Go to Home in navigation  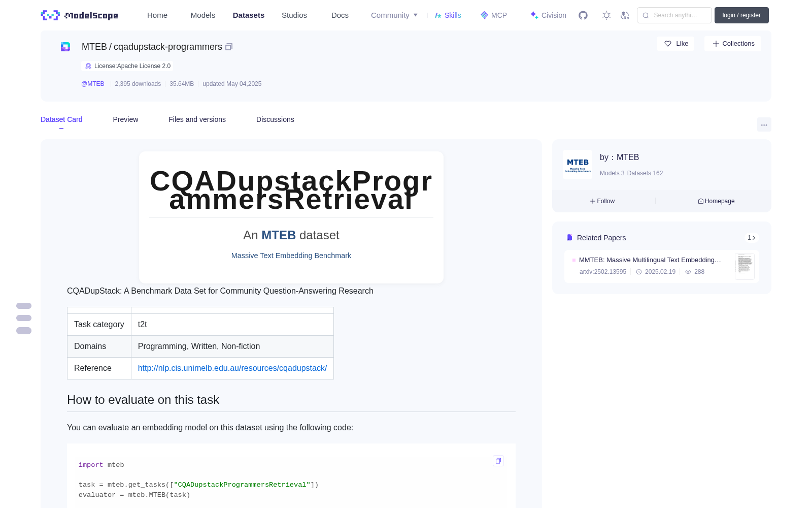pyautogui.click(x=157, y=15)
